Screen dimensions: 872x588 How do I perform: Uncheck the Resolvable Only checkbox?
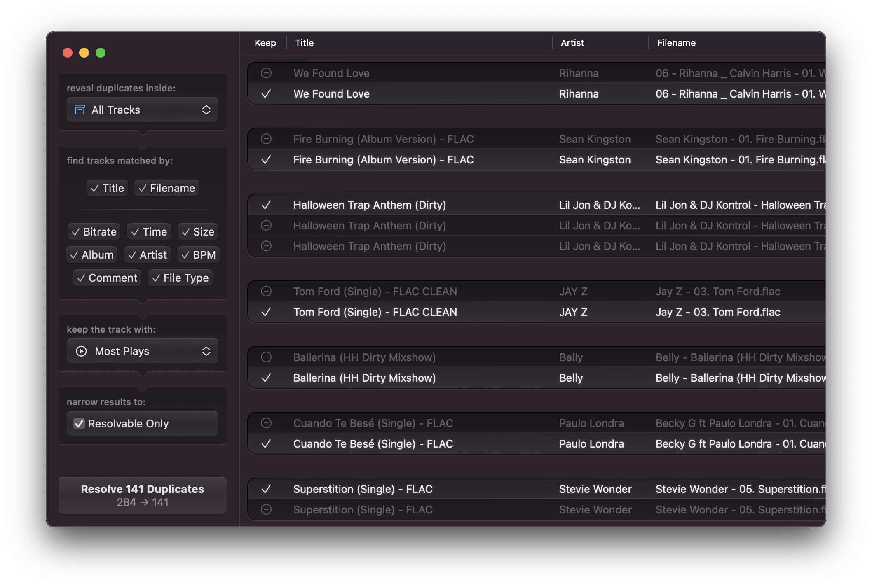80,423
